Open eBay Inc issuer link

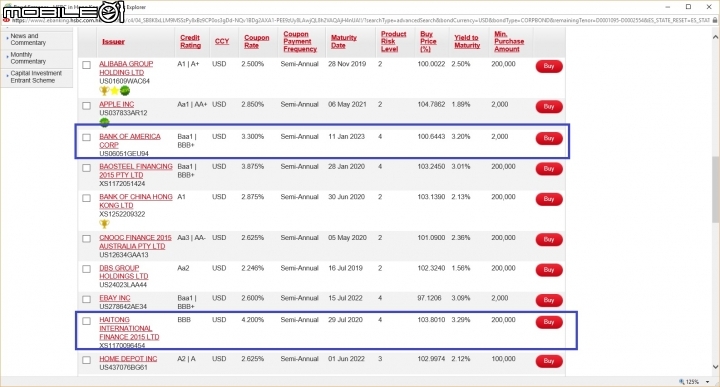coord(115,298)
